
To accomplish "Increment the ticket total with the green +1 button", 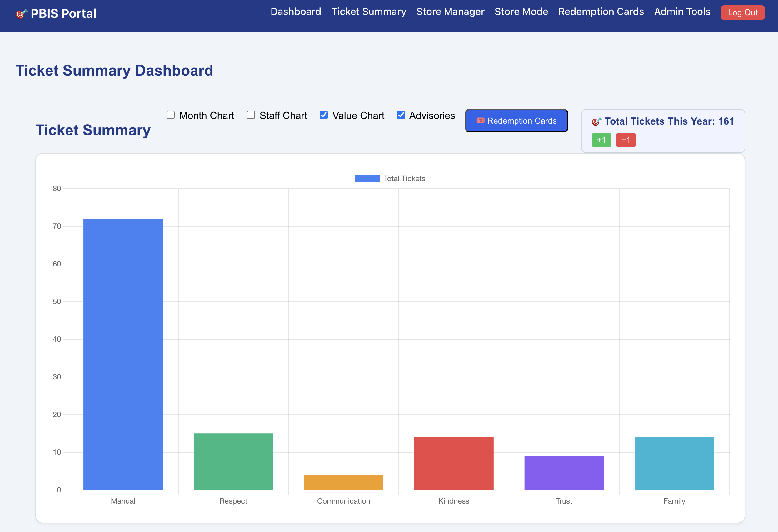I will tap(601, 140).
